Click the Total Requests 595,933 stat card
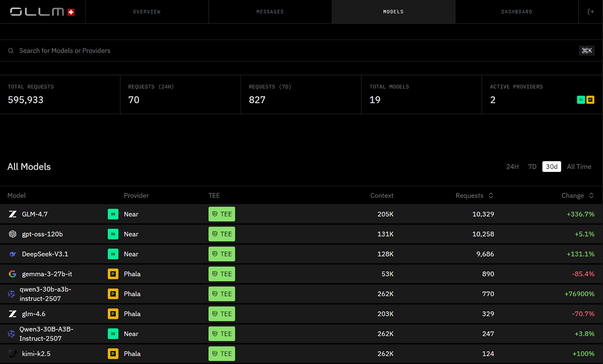Viewport: 603px width, 364px height. coord(60,95)
